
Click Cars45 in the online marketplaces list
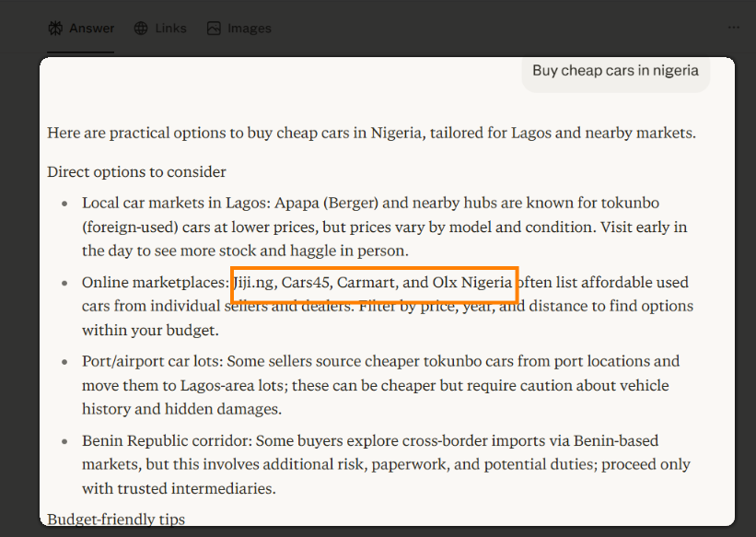(305, 282)
